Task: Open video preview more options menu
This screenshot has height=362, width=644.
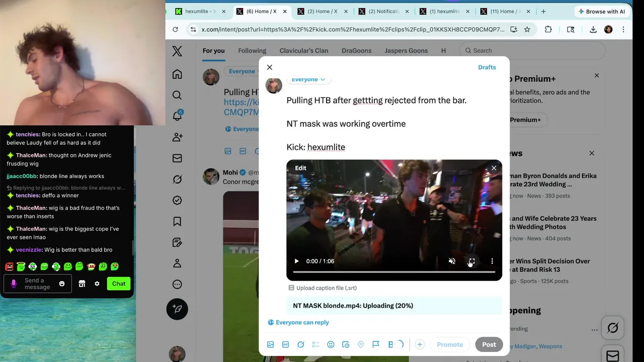Action: point(492,261)
